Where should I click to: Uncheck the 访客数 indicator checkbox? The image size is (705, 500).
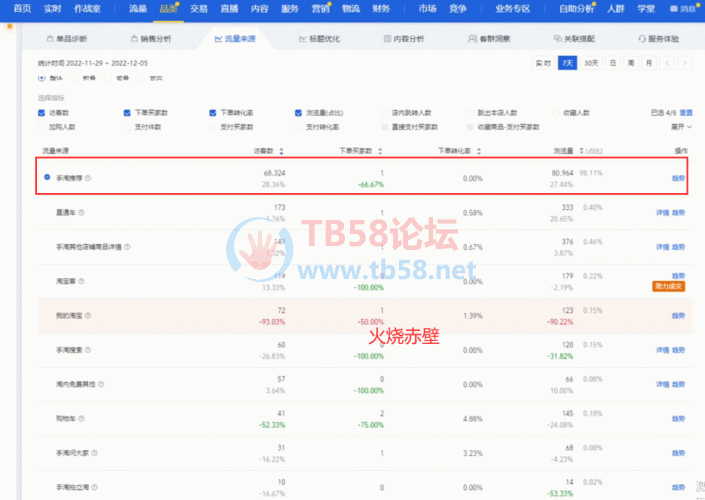41,113
